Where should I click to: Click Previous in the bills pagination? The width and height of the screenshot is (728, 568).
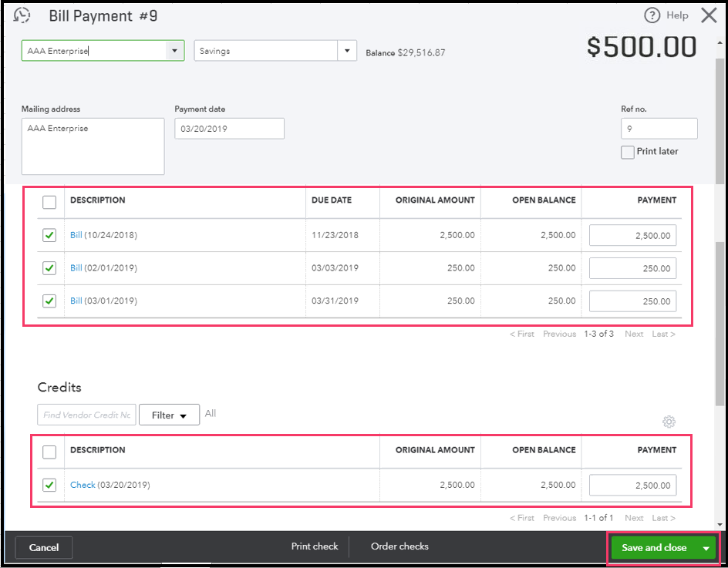pos(559,334)
